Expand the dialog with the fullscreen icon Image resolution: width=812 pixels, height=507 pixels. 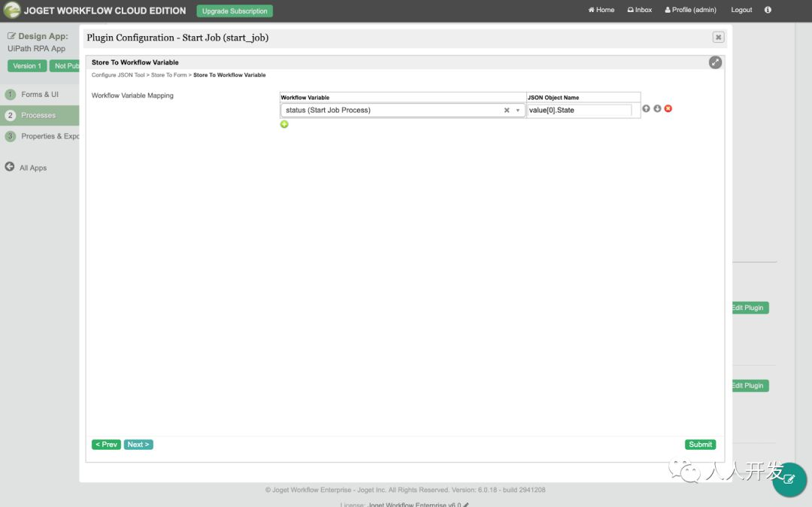[715, 62]
